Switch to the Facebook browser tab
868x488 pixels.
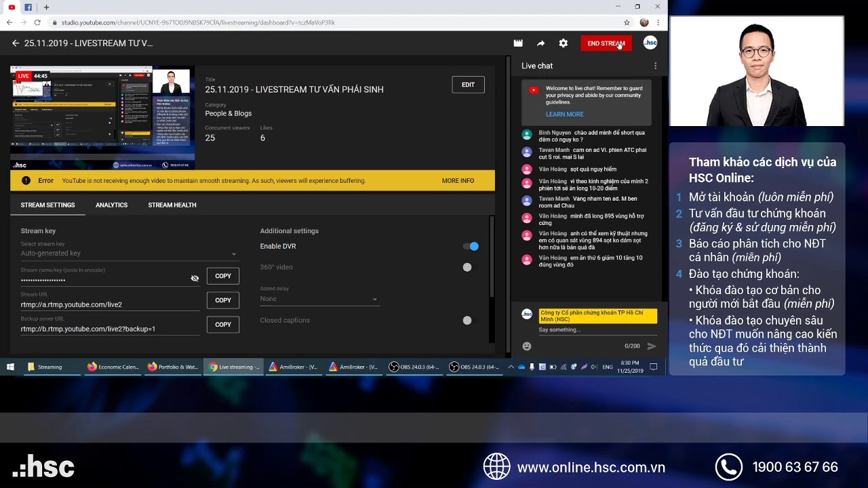[x=28, y=7]
